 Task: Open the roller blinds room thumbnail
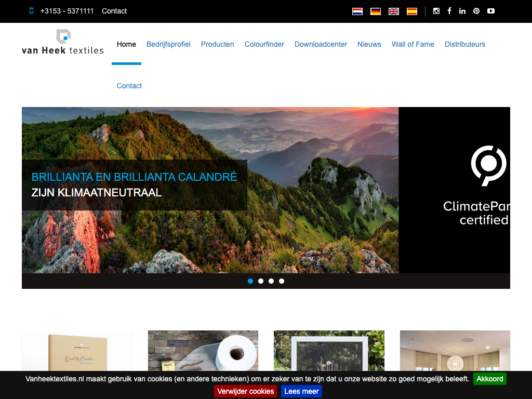pos(455,351)
